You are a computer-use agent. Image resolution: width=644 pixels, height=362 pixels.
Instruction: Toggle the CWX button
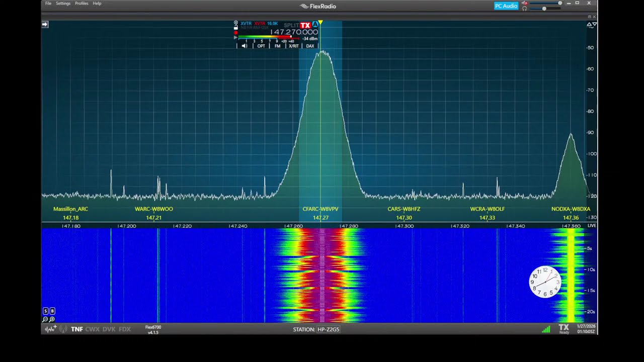[93, 329]
